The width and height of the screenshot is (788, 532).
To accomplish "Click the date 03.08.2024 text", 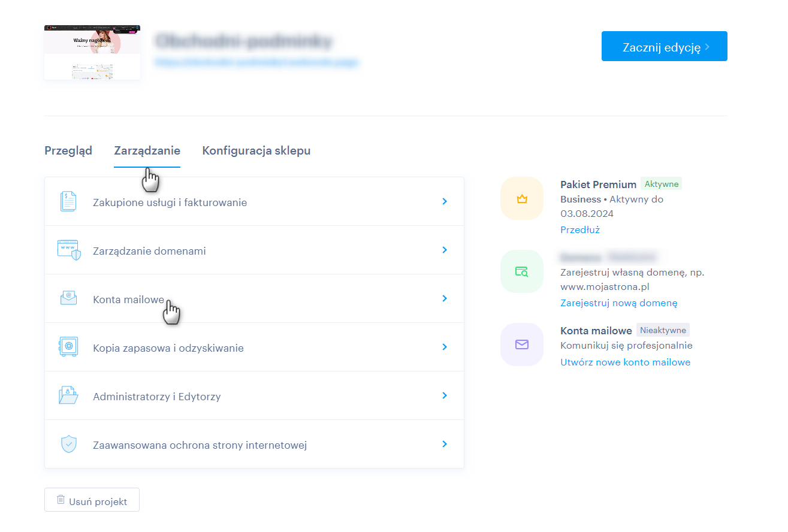I will (x=587, y=214).
